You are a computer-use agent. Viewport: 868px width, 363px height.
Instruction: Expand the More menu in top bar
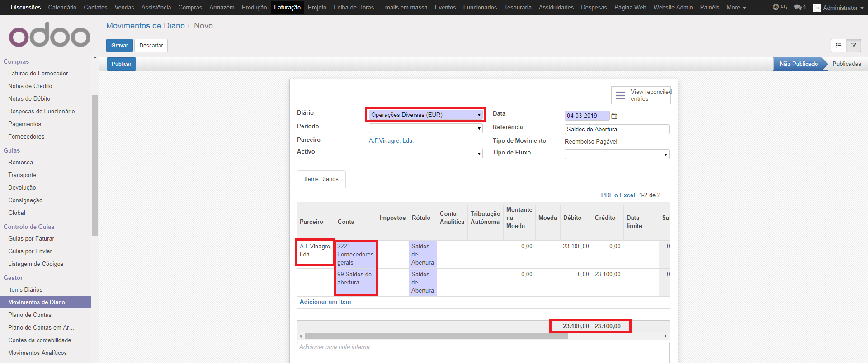[736, 8]
